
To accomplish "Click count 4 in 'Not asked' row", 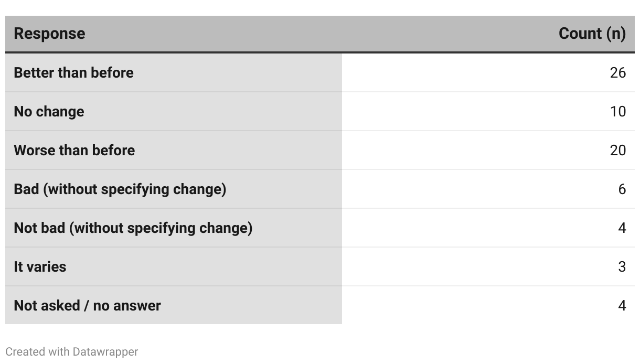I will [x=622, y=305].
